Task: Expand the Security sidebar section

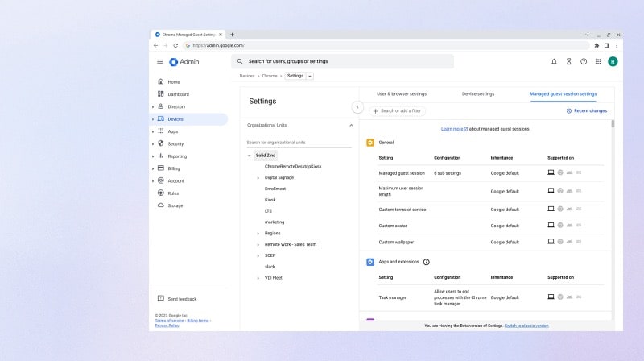Action: coord(153,144)
